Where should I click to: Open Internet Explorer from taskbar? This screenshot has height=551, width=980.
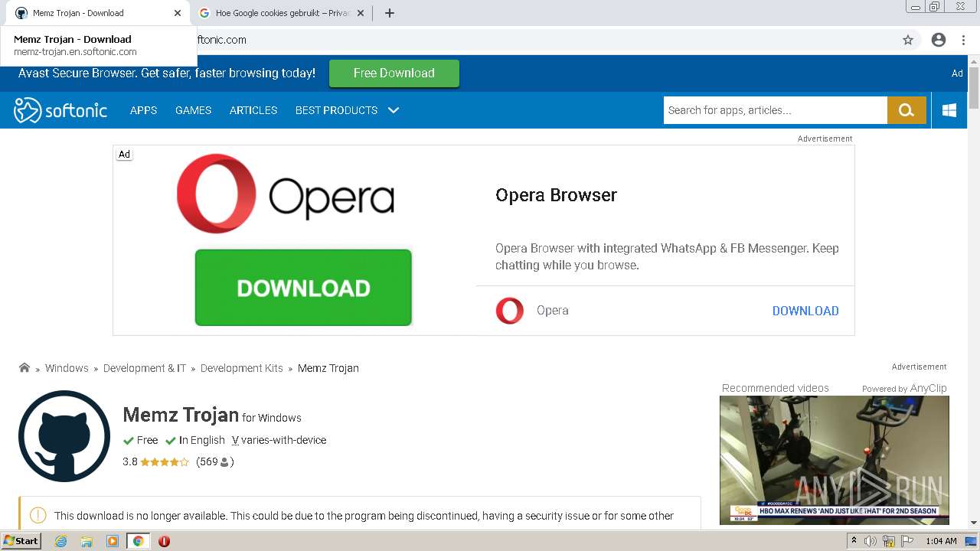pyautogui.click(x=60, y=541)
